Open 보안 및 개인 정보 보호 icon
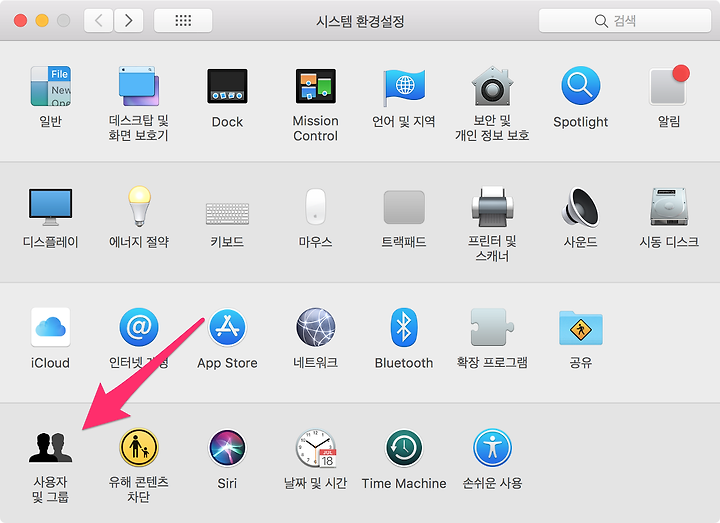Viewport: 720px width, 523px height. coord(492,86)
